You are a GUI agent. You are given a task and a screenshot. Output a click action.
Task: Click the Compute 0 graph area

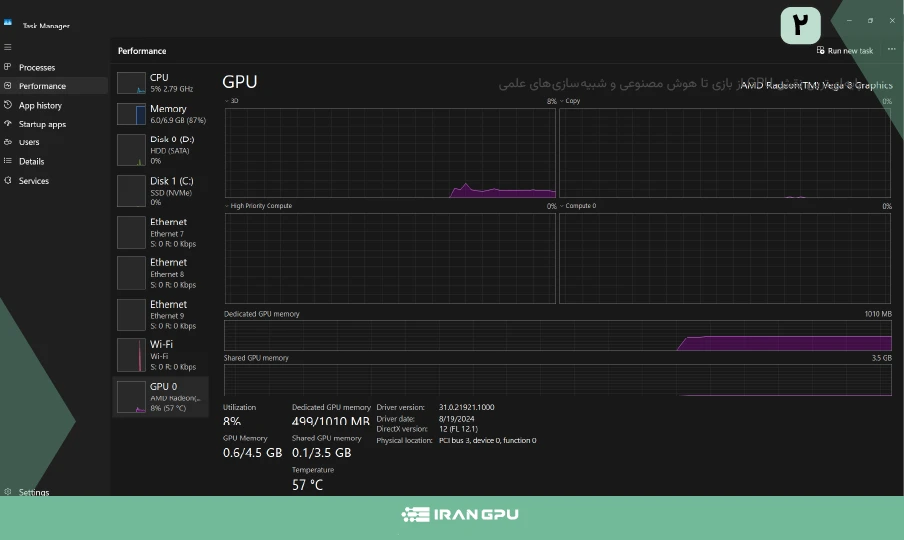725,258
